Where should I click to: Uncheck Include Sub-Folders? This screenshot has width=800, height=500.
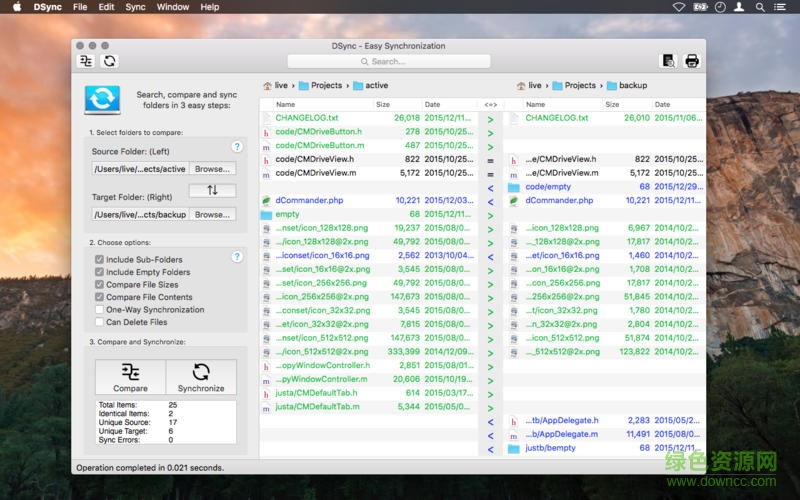click(x=99, y=259)
